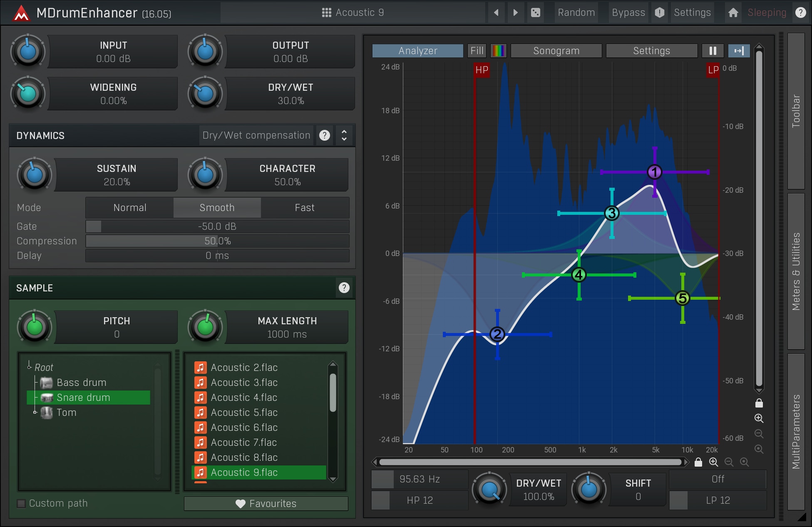This screenshot has height=527, width=812.
Task: Select EQ band 4 node
Action: click(x=579, y=275)
